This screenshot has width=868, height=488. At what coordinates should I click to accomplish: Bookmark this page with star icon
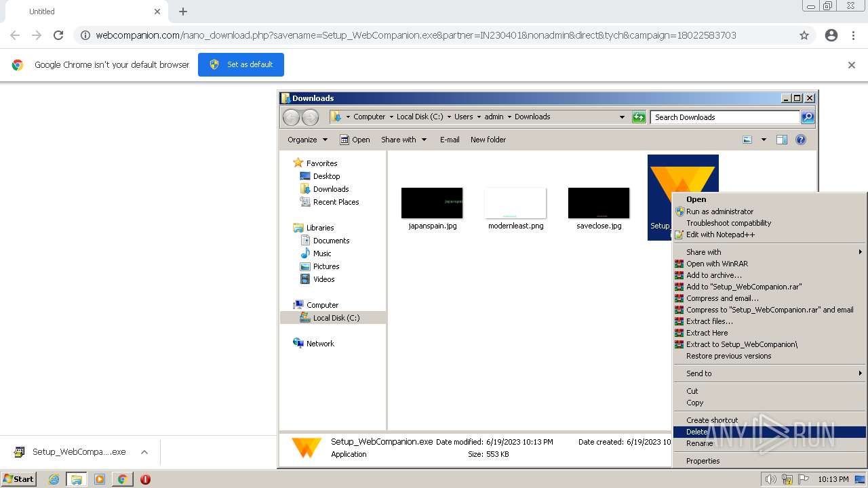tap(804, 35)
